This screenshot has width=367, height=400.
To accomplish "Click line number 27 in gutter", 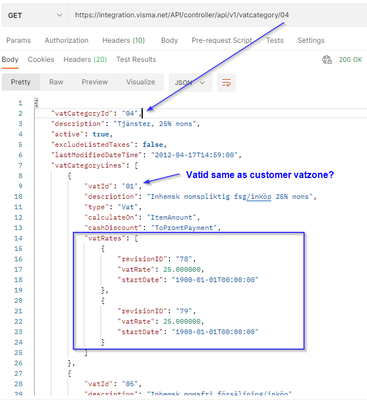I will (x=18, y=373).
